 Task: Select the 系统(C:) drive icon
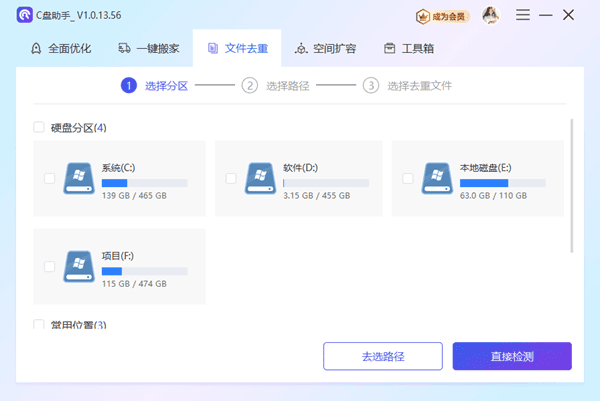[x=79, y=178]
